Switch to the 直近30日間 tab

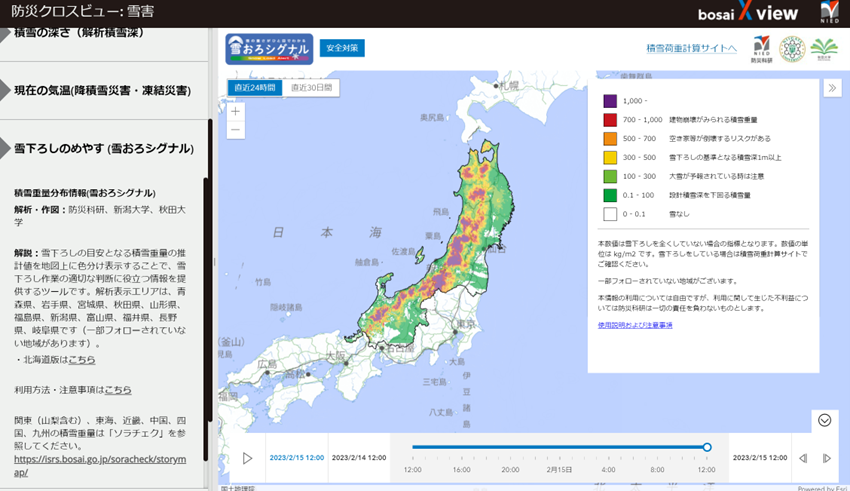click(x=312, y=88)
